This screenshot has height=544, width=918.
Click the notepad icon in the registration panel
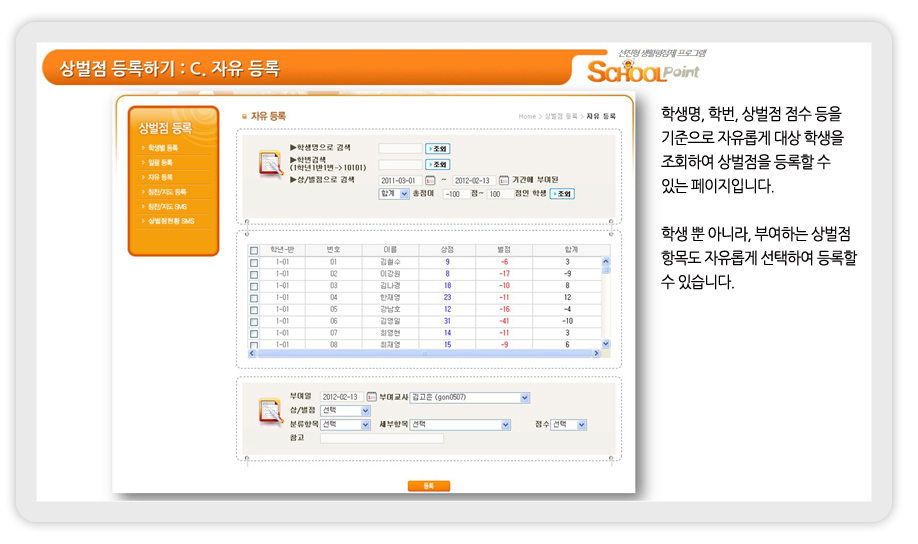click(270, 411)
